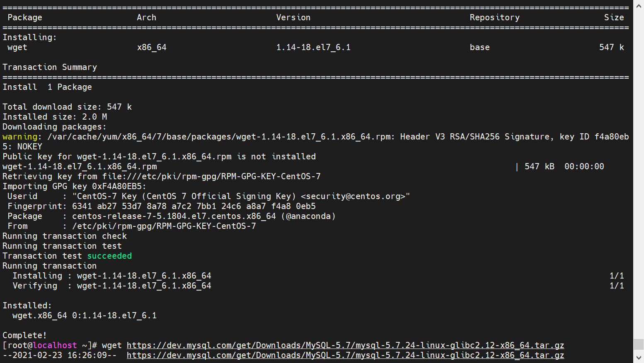The height and width of the screenshot is (363, 644).
Task: Click the "Size" column header
Action: [x=614, y=17]
